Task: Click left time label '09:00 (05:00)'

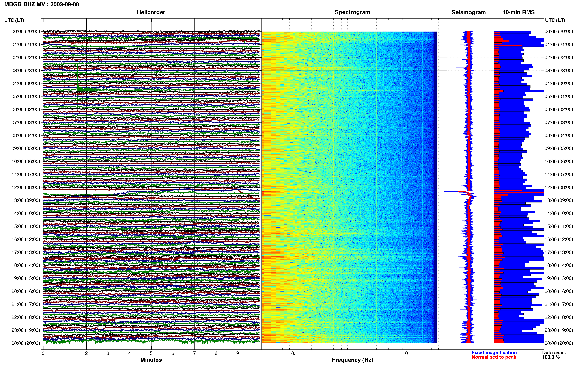Action: (x=26, y=148)
